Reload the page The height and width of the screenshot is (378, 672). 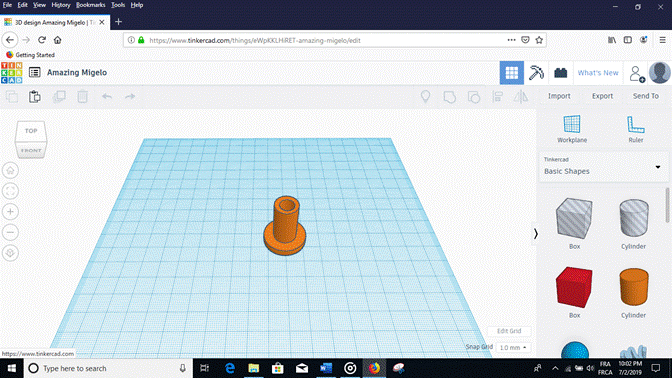pyautogui.click(x=42, y=40)
